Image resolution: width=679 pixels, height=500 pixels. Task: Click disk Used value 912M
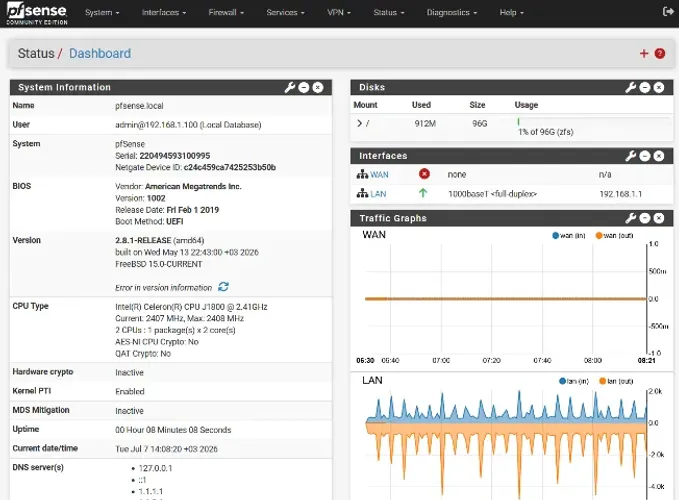click(425, 124)
